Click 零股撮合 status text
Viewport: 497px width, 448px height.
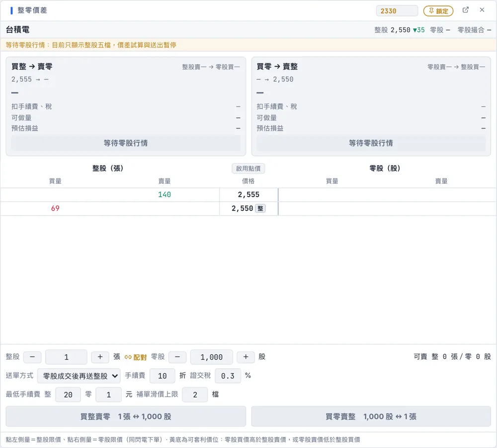click(x=474, y=30)
